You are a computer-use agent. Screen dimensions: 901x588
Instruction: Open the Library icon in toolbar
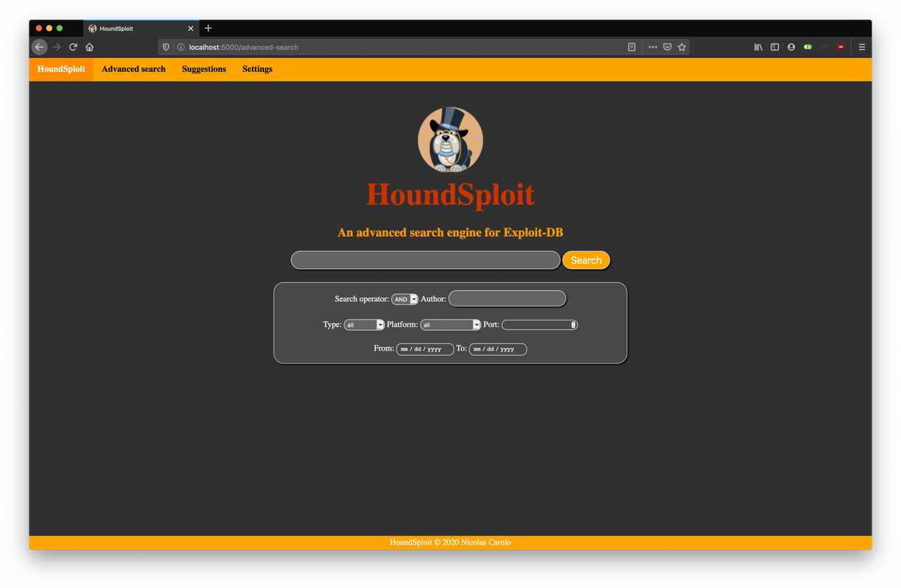[x=758, y=47]
